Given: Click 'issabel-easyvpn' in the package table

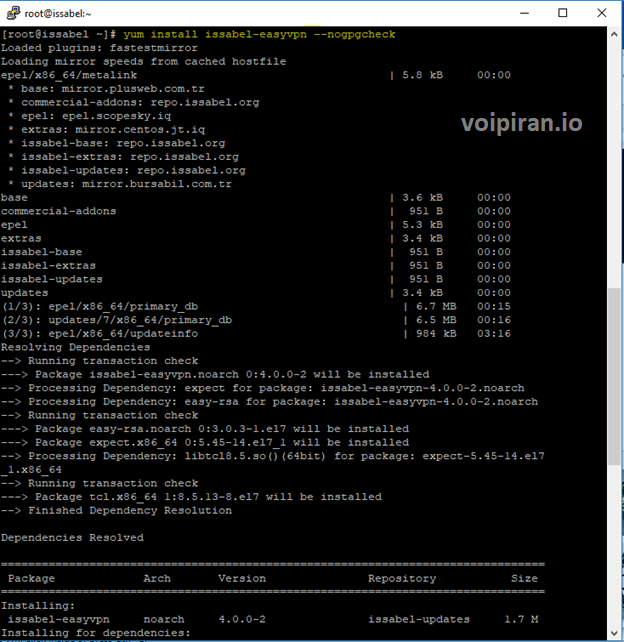Looking at the screenshot, I should pos(59,619).
